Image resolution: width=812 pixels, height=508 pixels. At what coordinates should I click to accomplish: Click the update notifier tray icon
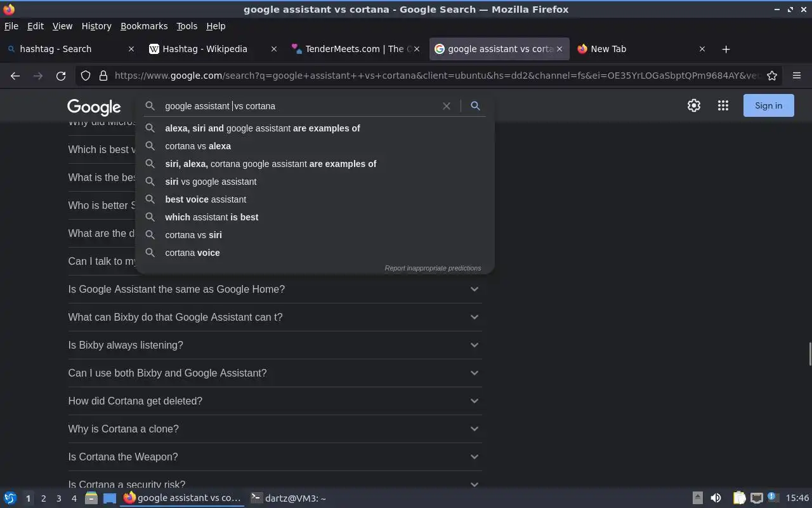point(773,498)
